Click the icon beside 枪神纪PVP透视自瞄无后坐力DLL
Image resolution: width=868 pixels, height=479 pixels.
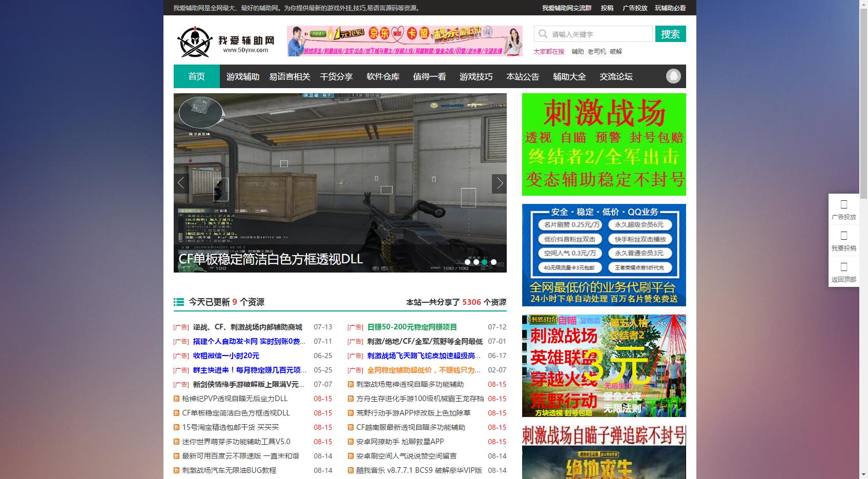point(177,399)
